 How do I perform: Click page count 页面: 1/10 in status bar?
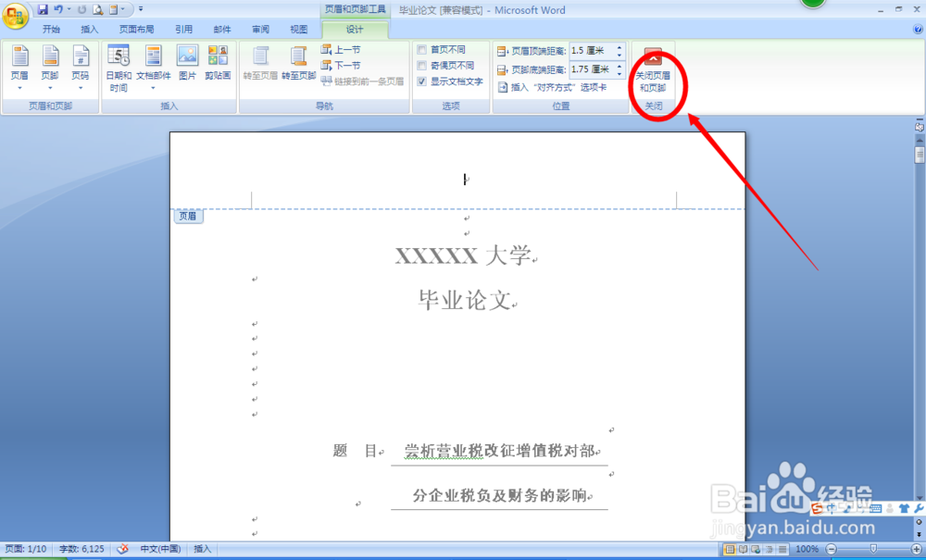click(x=26, y=549)
